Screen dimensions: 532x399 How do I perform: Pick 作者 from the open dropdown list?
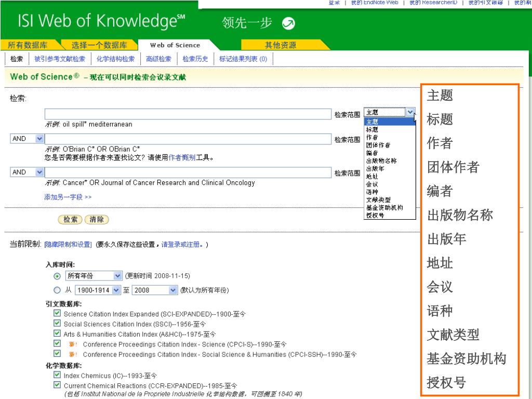[x=390, y=137]
